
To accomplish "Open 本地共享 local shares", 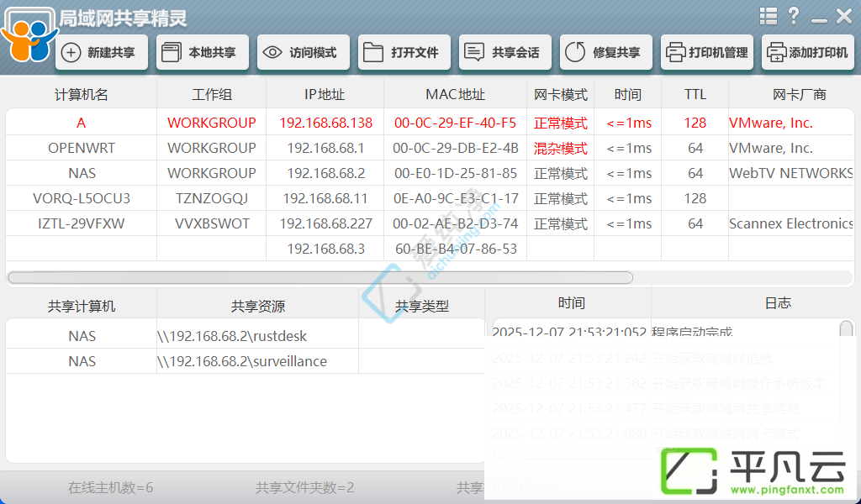I will (203, 53).
